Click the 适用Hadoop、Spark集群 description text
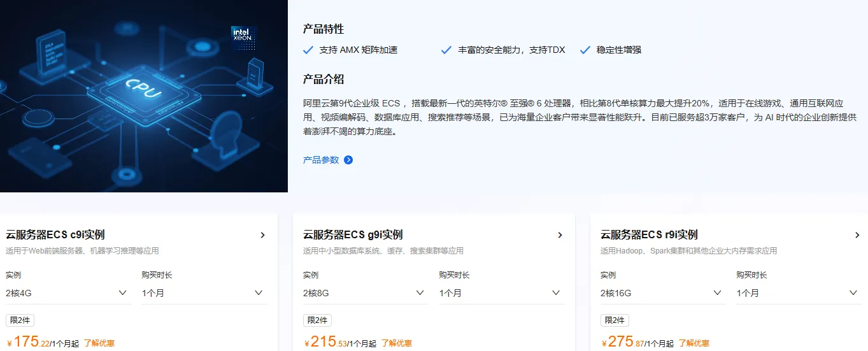 click(689, 251)
